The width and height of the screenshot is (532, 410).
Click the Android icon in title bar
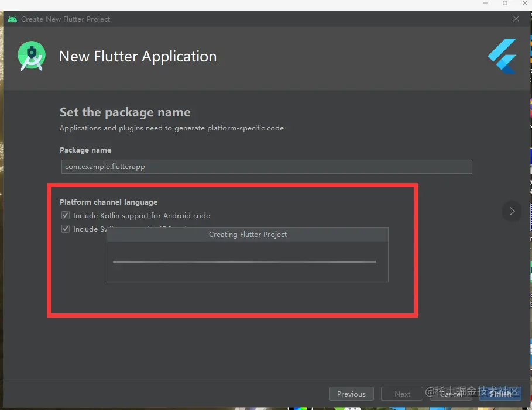tap(12, 19)
